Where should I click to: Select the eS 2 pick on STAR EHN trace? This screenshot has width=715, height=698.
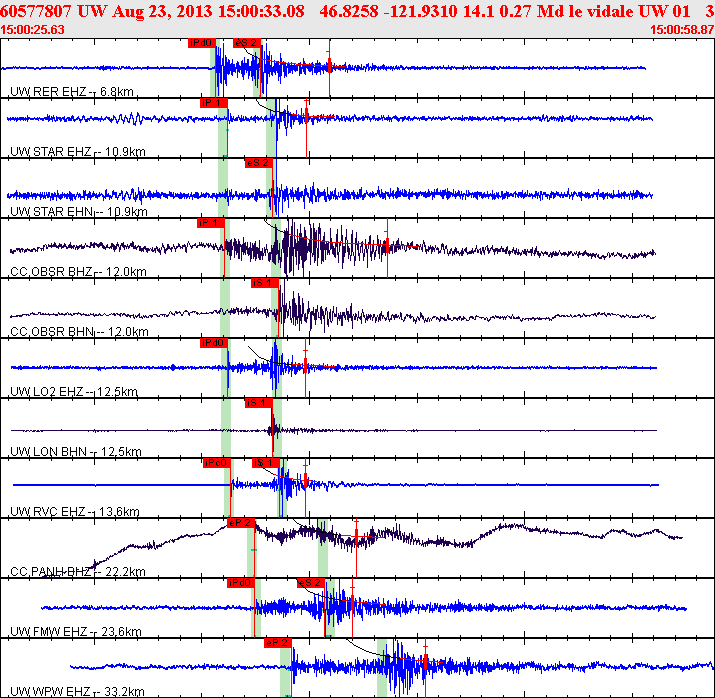coord(259,163)
